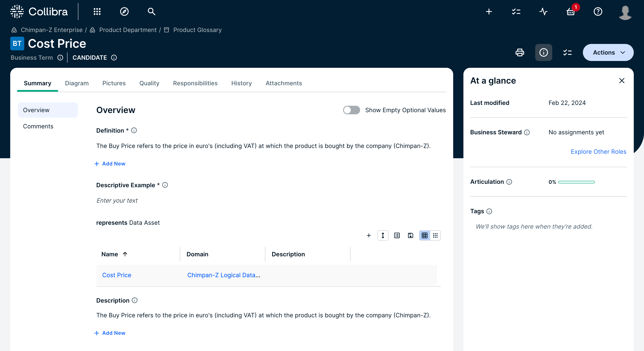Click the CANDIDATE status label
This screenshot has width=644, height=351.
pyautogui.click(x=89, y=58)
